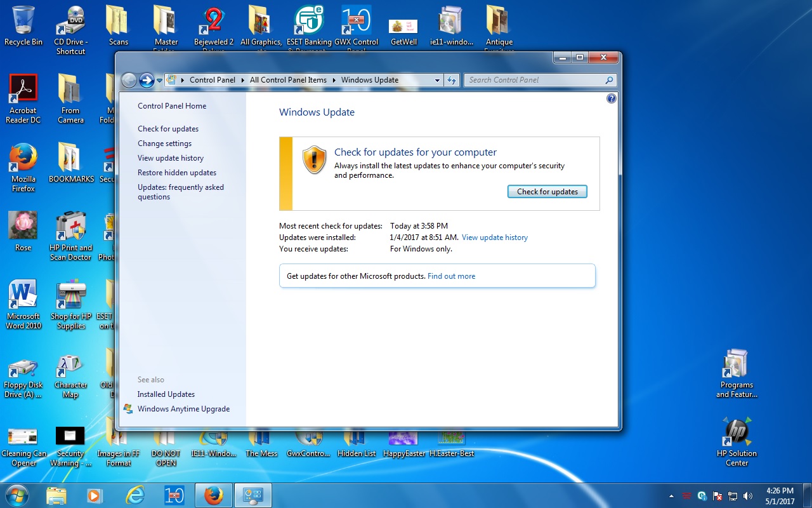Launch Mozilla Firefox desktop shortcut

point(23,168)
